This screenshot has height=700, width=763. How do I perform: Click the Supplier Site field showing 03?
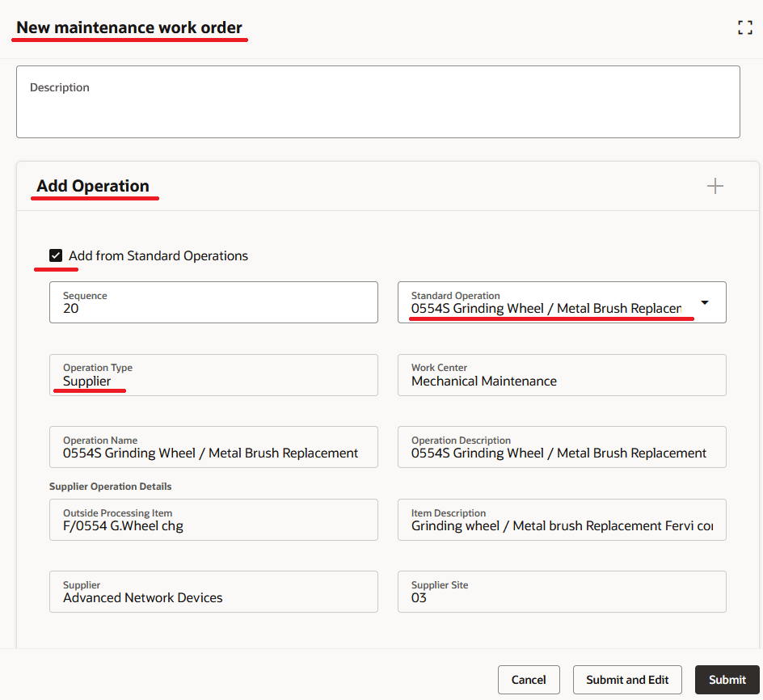pyautogui.click(x=562, y=592)
